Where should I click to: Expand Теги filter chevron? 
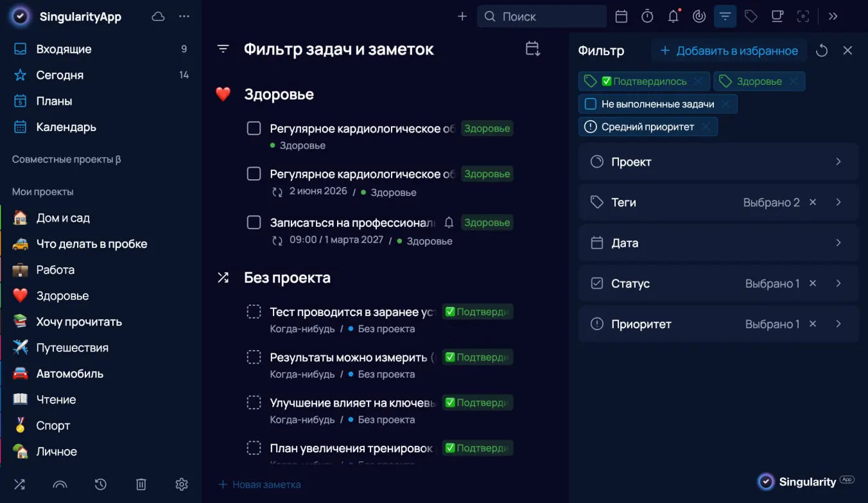coord(838,202)
